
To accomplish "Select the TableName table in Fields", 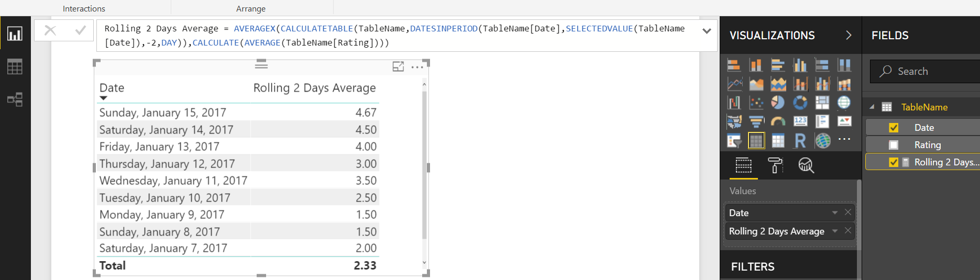I will (x=924, y=107).
